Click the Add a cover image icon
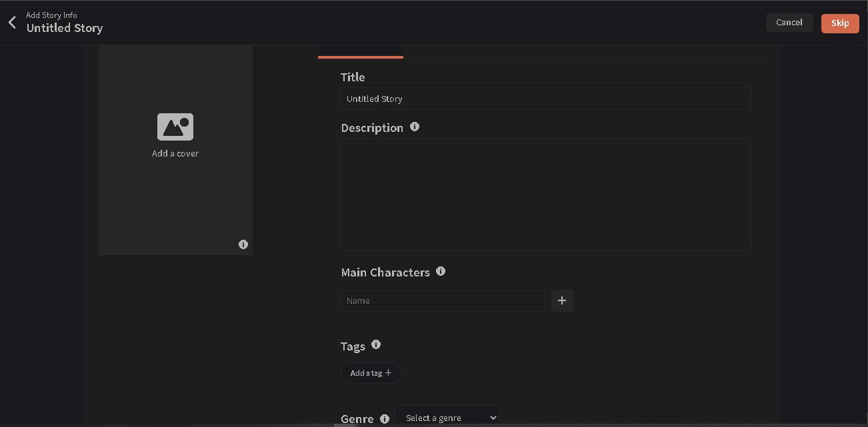868x427 pixels. pos(175,126)
